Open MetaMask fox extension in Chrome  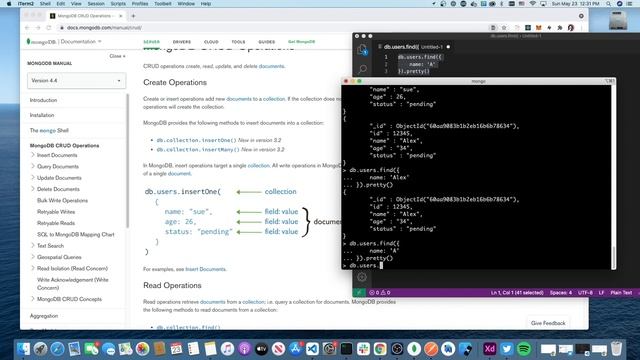click(538, 28)
